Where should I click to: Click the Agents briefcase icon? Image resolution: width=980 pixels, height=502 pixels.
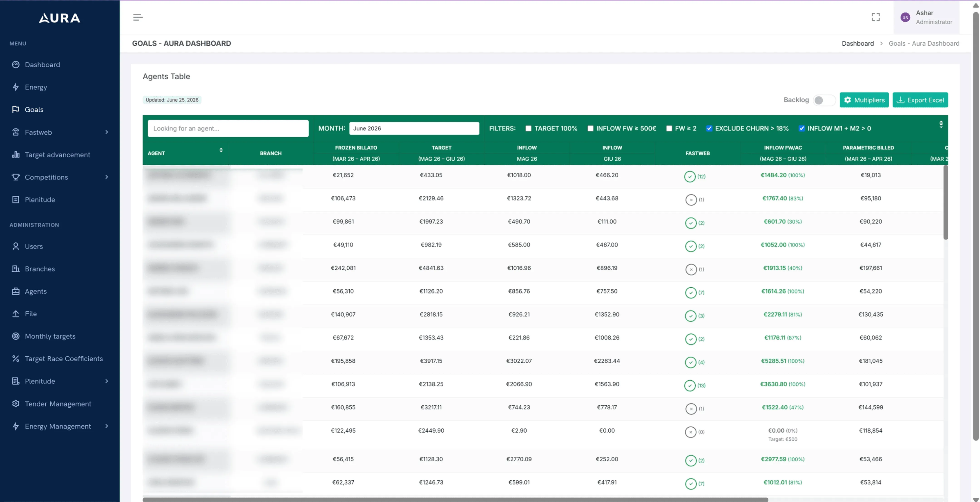click(x=16, y=291)
